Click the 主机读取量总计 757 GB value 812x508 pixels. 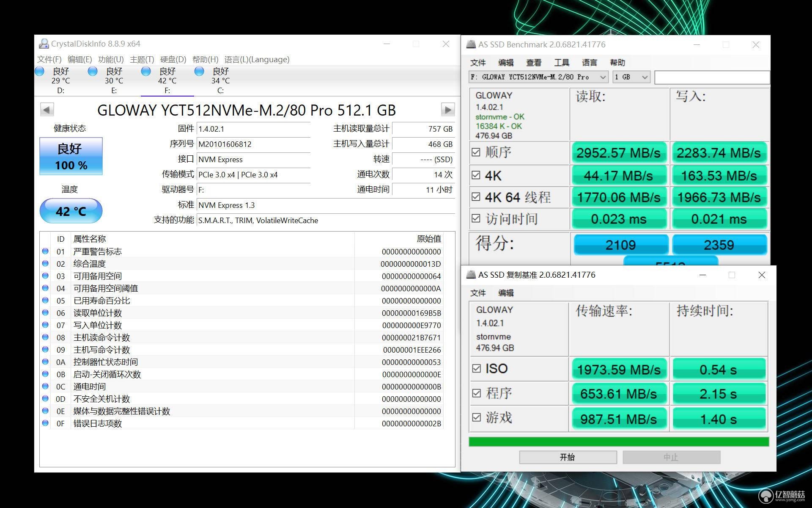pyautogui.click(x=423, y=129)
